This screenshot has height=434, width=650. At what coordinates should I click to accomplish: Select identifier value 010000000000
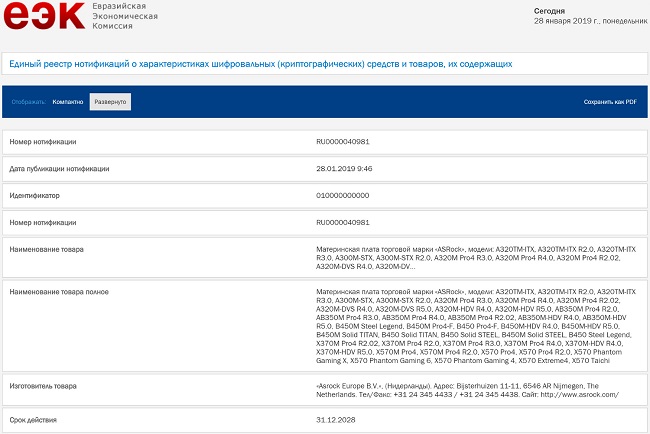point(342,196)
